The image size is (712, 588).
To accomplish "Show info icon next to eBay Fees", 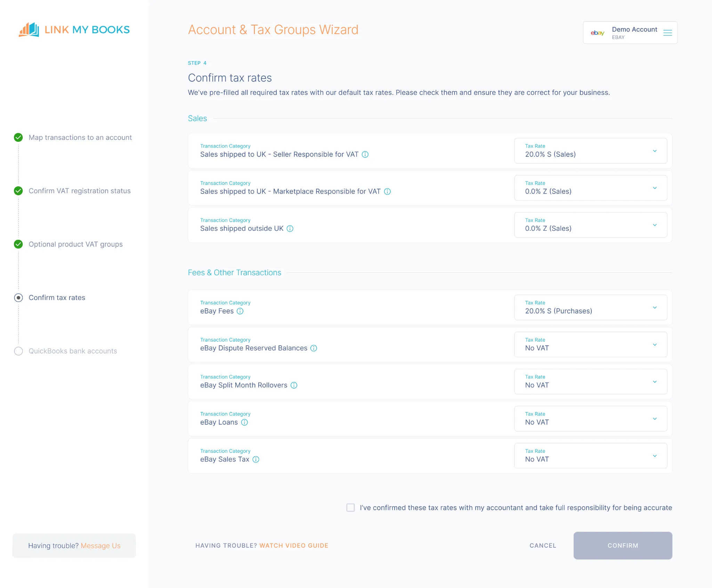I will (x=240, y=311).
